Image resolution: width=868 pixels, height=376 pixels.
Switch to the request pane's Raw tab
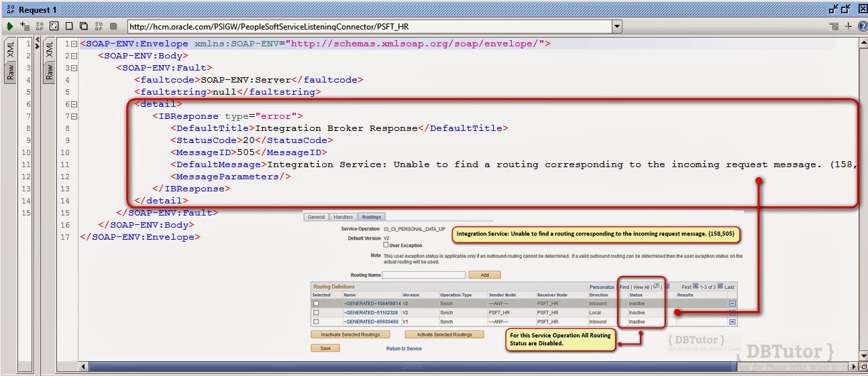10,72
